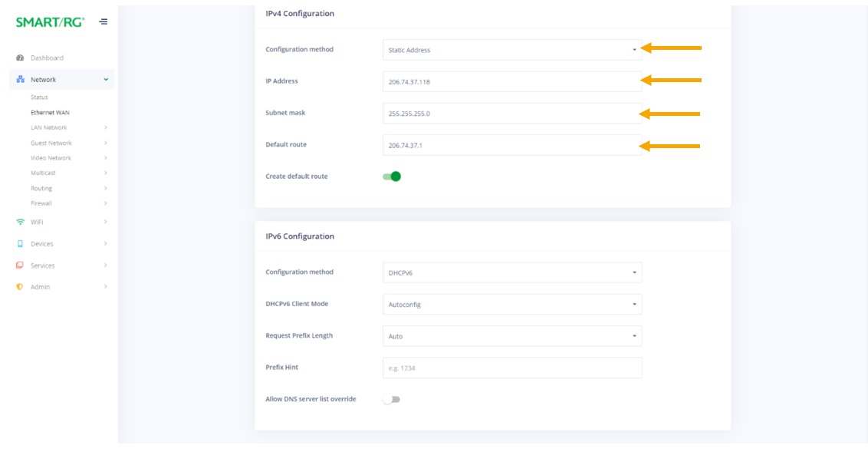868x452 pixels.
Task: Select Ethernet WAN menu item
Action: click(51, 113)
